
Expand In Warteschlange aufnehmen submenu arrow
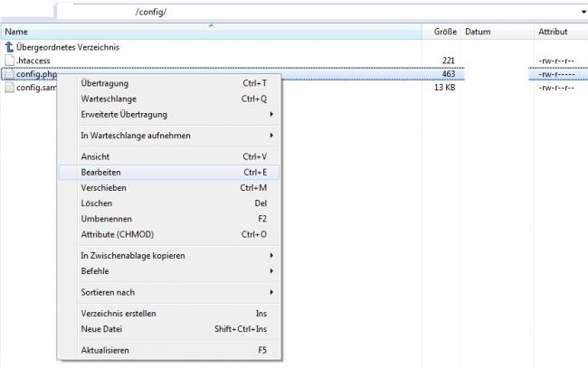pyautogui.click(x=271, y=136)
